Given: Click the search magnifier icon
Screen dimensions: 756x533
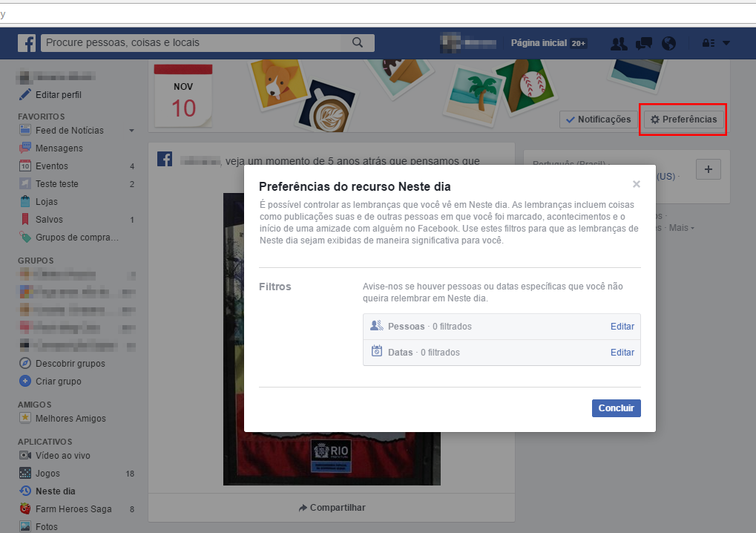Looking at the screenshot, I should pos(358,43).
